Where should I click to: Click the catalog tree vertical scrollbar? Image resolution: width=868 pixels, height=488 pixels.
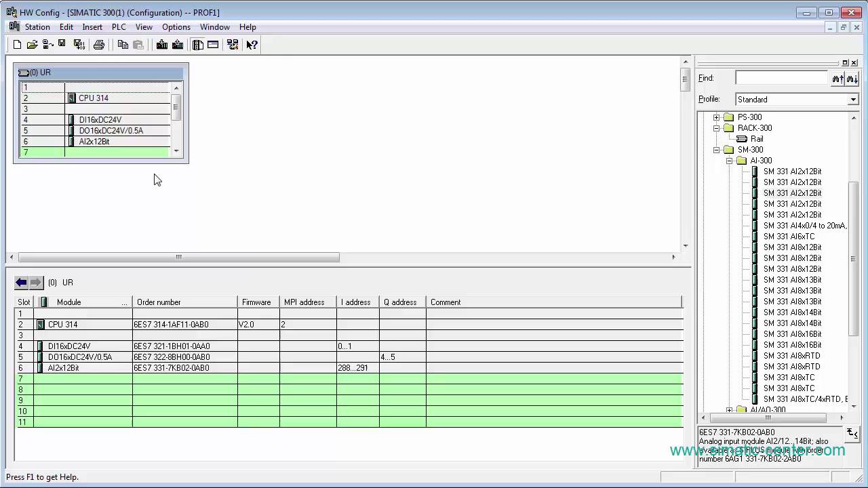[x=854, y=258]
